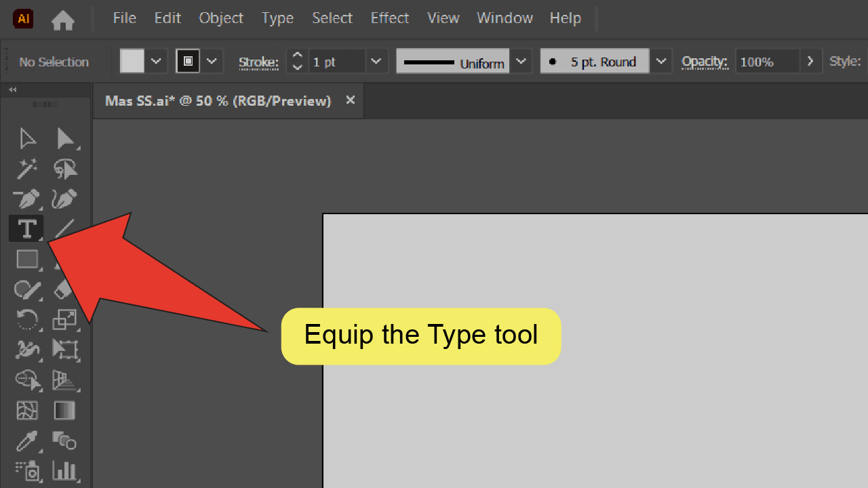Open the Effect menu
The height and width of the screenshot is (488, 868).
(x=390, y=18)
